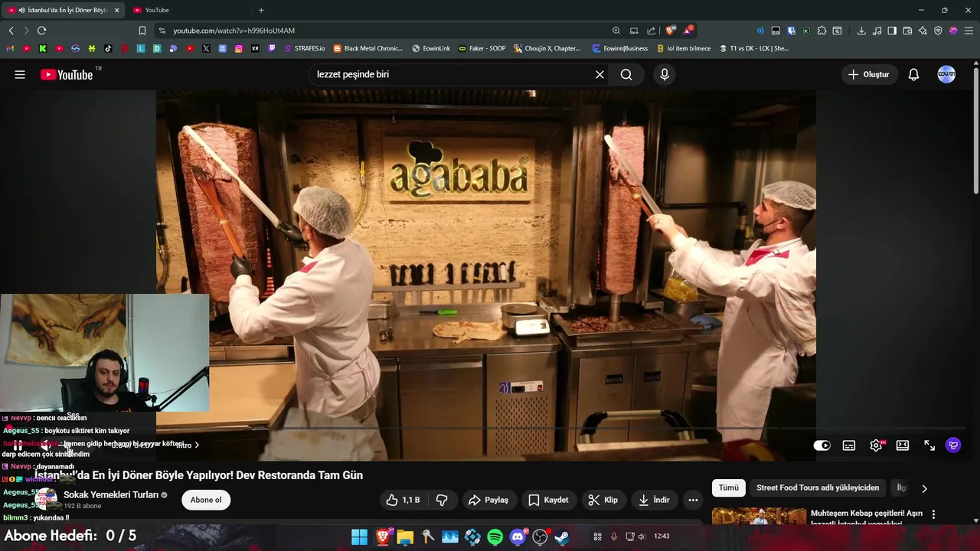Open browser downloads icon

click(x=861, y=31)
